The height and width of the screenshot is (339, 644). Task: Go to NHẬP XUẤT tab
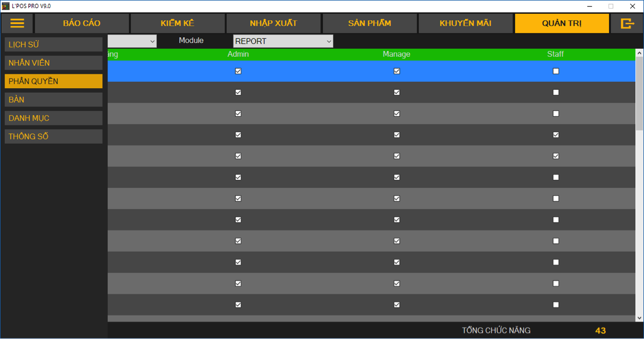pyautogui.click(x=273, y=23)
